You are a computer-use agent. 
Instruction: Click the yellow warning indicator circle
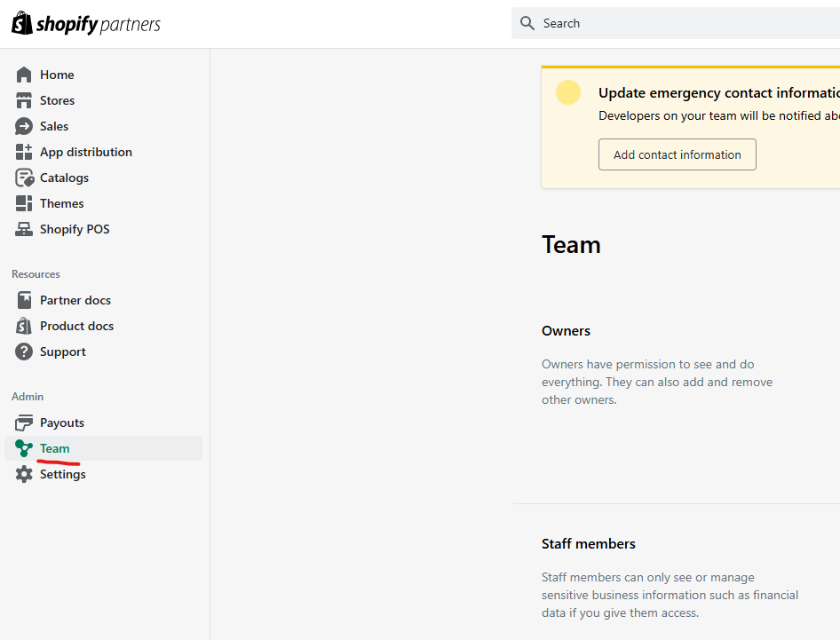[x=568, y=91]
